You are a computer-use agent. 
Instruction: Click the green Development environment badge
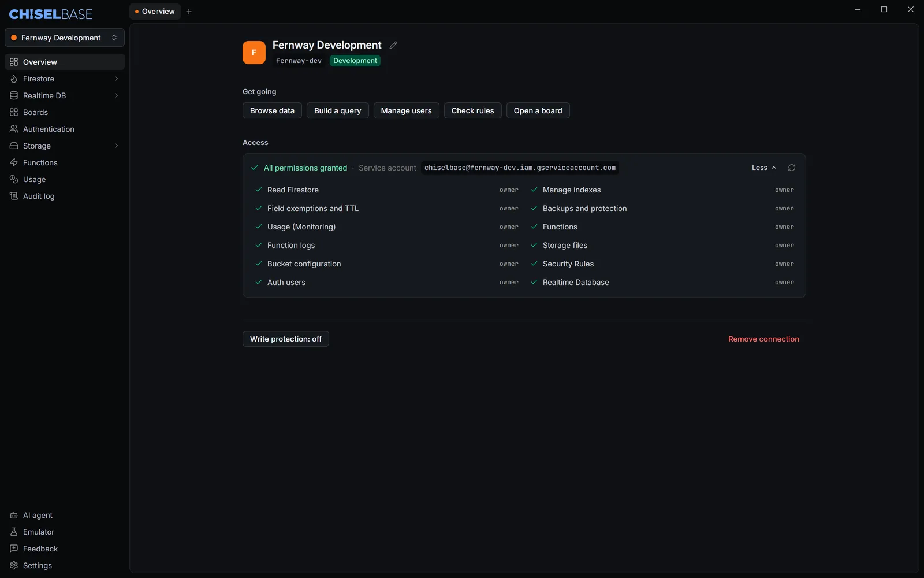[355, 61]
